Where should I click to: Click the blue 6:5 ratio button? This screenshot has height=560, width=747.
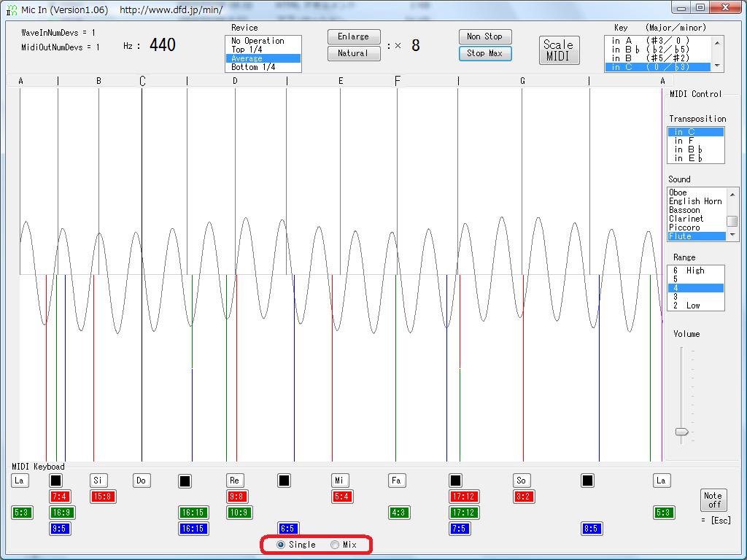288,529
